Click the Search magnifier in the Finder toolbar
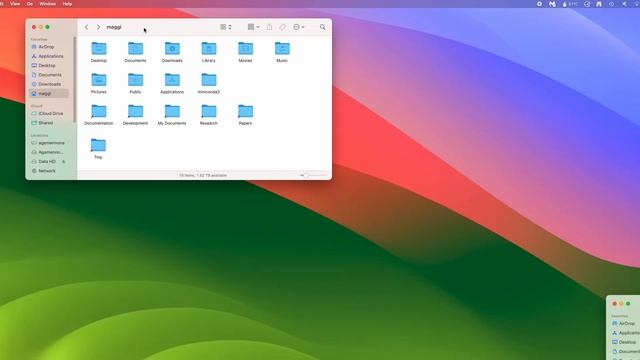The height and width of the screenshot is (360, 640). click(x=322, y=27)
